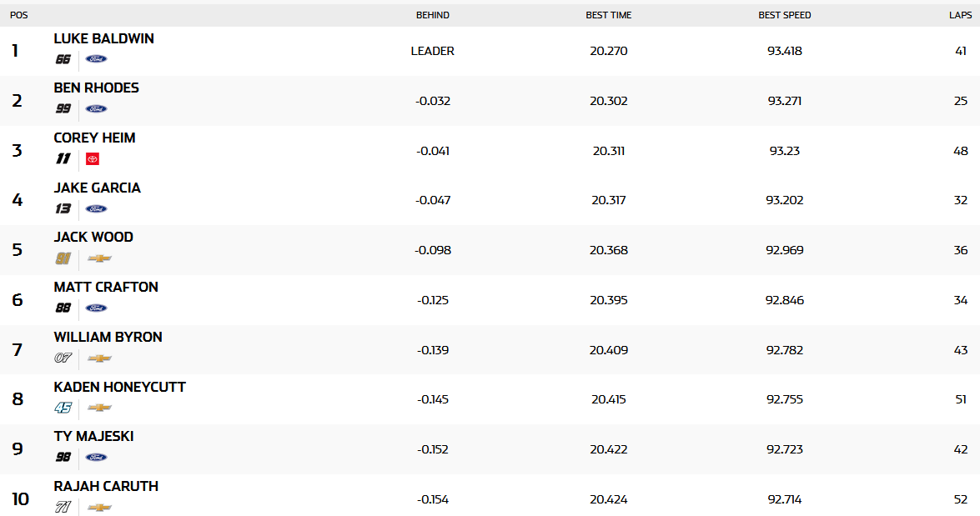980x516 pixels.
Task: Click William Byron's Chevrolet logo
Action: 99,358
